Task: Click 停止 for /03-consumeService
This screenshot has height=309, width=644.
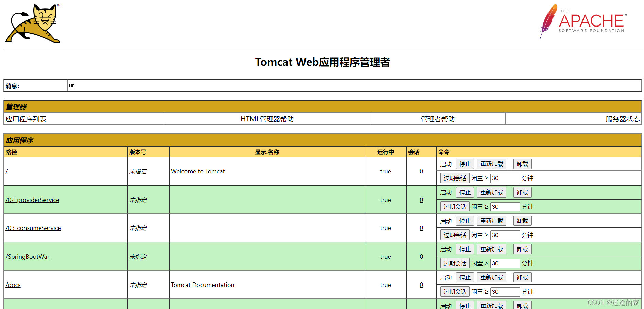Action: click(x=465, y=221)
